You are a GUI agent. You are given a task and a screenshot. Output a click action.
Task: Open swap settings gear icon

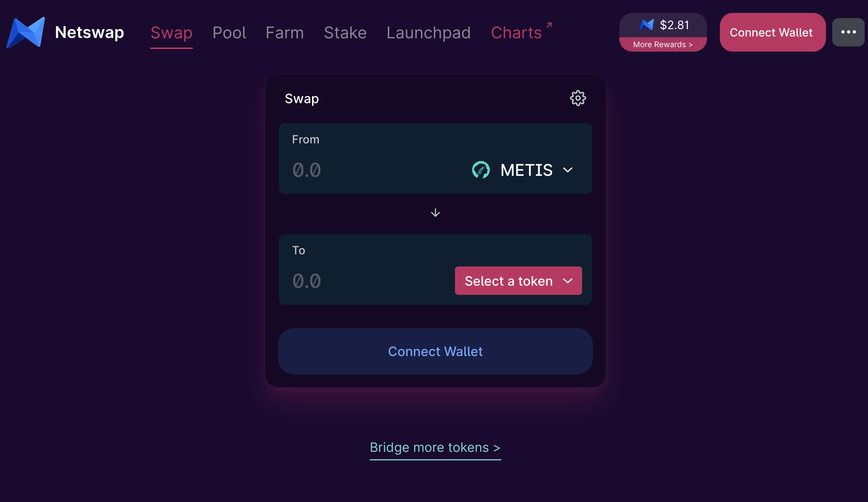click(578, 98)
